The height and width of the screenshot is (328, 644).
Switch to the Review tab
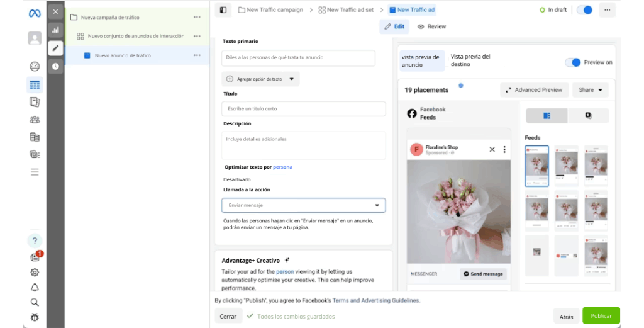(x=431, y=26)
